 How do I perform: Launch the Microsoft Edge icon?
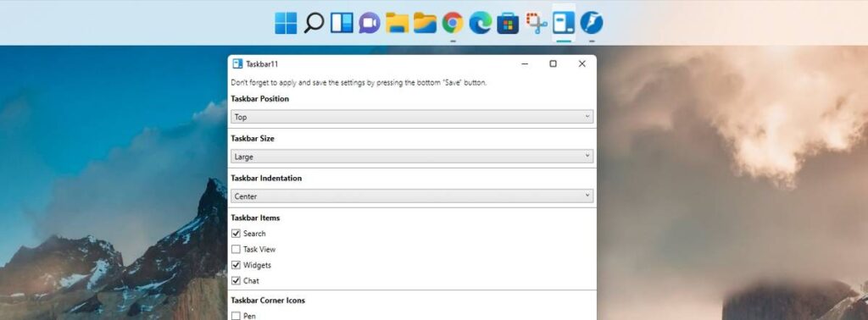click(480, 23)
